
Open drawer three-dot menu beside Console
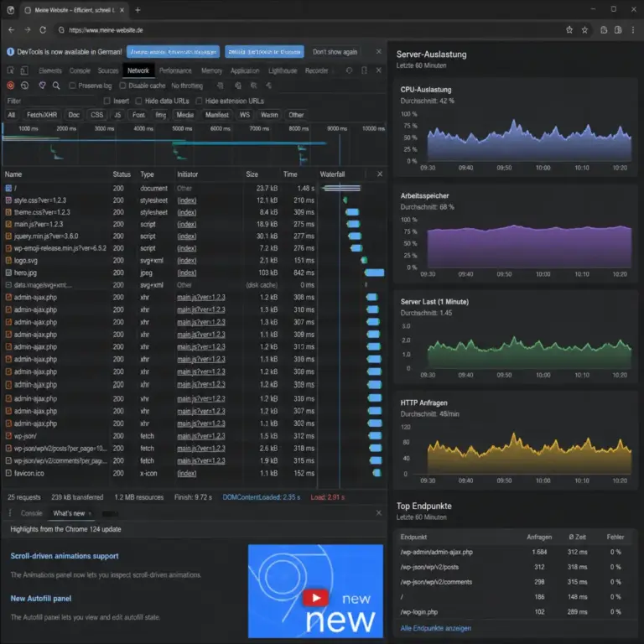point(10,513)
